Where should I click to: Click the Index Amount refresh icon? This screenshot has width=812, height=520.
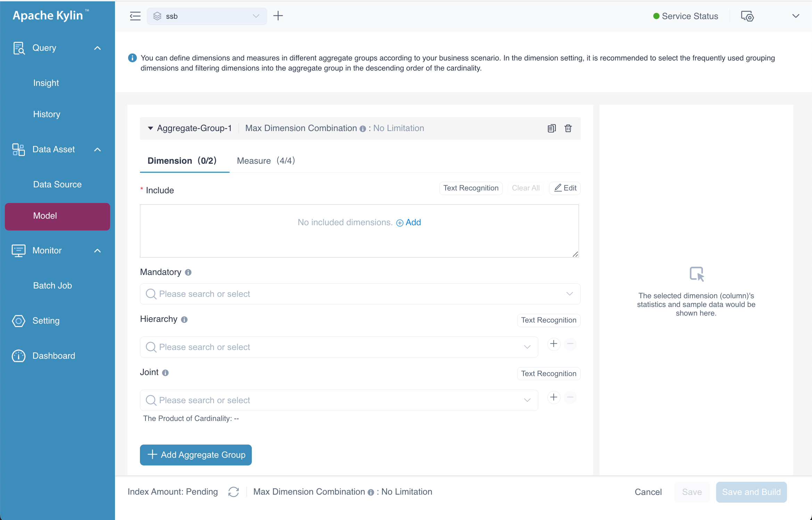click(x=234, y=491)
